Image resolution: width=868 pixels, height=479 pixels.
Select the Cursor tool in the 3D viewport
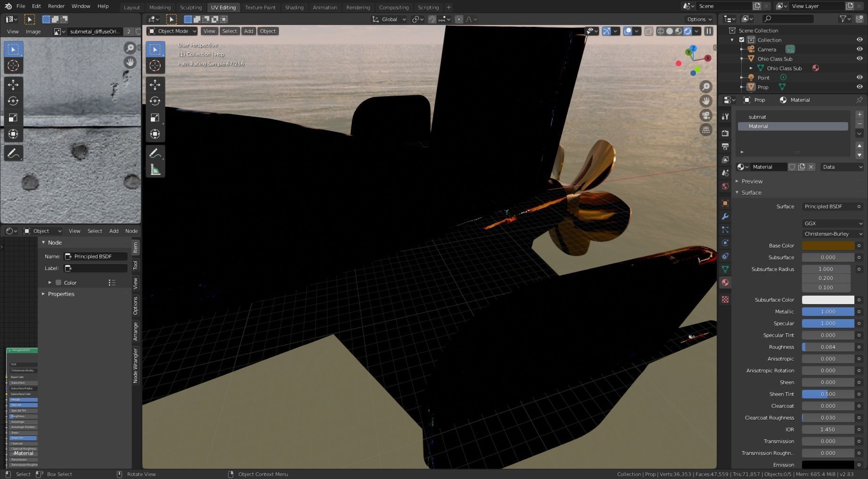coord(155,66)
